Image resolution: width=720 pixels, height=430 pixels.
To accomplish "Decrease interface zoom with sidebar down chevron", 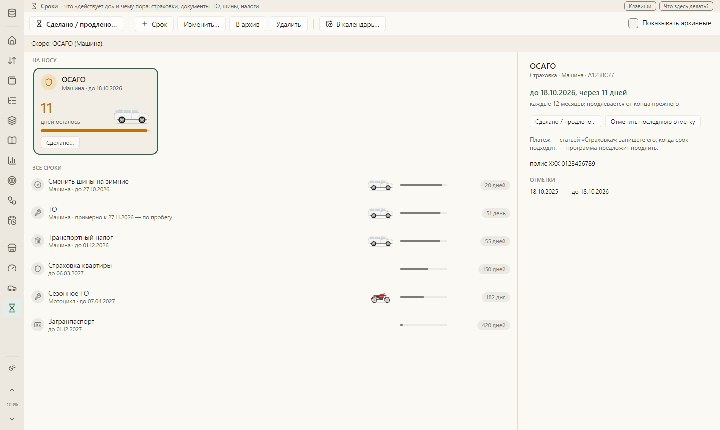I will (12, 419).
